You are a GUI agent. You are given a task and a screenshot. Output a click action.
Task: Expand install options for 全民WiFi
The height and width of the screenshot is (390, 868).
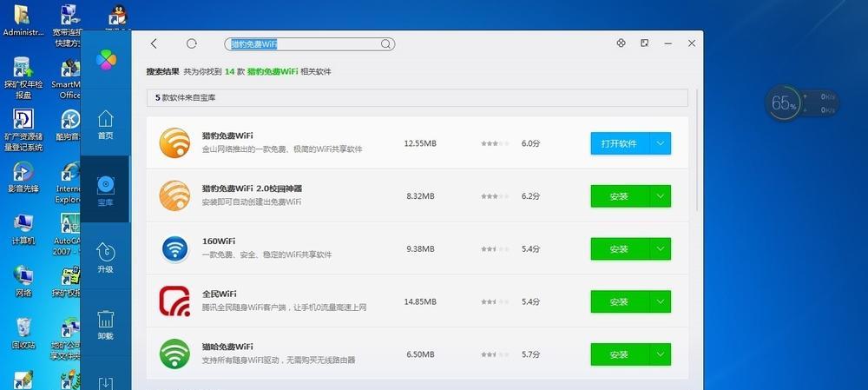pos(660,302)
